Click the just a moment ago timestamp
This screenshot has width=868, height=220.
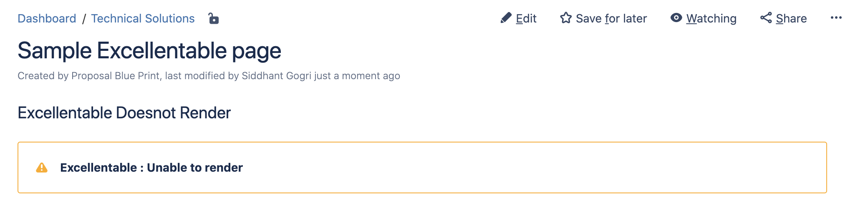click(x=357, y=76)
